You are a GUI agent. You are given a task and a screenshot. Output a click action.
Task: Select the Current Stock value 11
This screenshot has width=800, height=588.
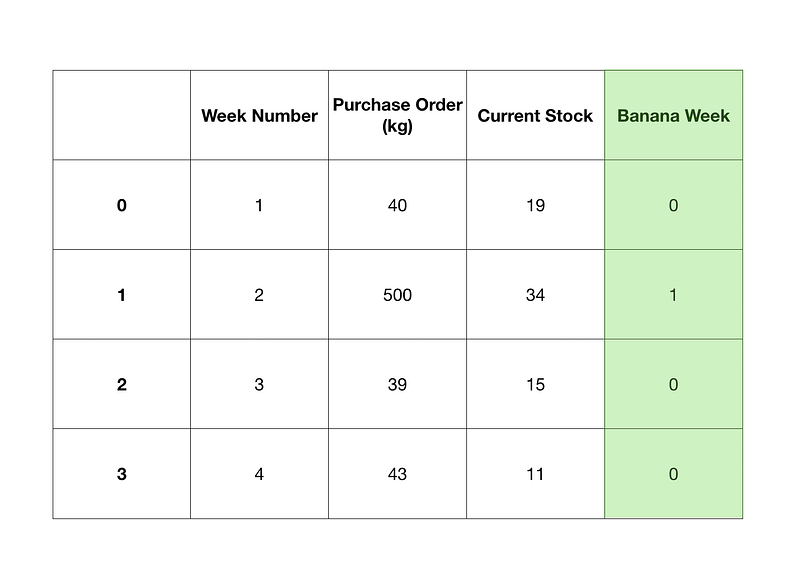tap(535, 474)
